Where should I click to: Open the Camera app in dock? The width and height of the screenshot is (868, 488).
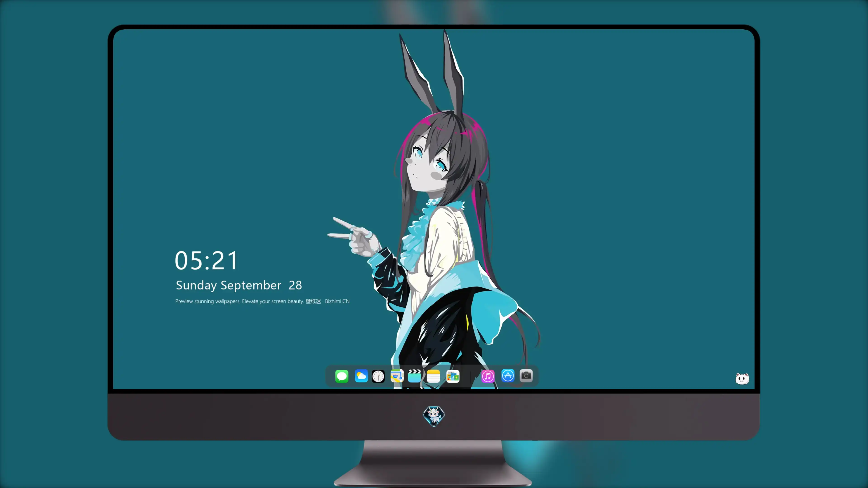pos(526,375)
